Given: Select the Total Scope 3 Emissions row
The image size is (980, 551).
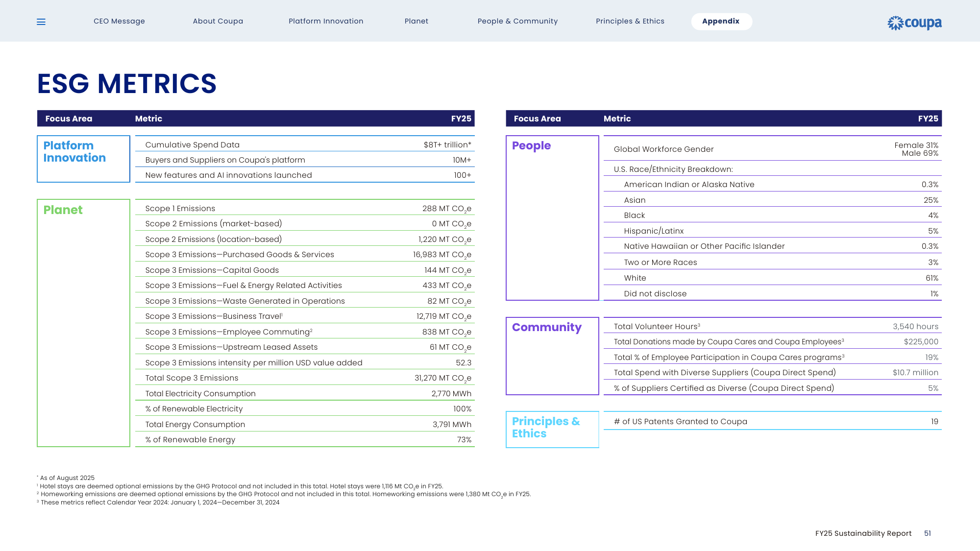Looking at the screenshot, I should coord(305,378).
